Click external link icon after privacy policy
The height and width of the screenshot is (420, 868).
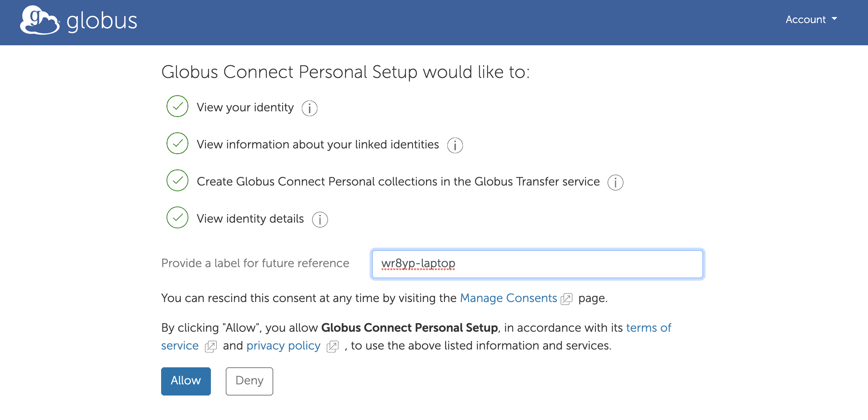(333, 346)
